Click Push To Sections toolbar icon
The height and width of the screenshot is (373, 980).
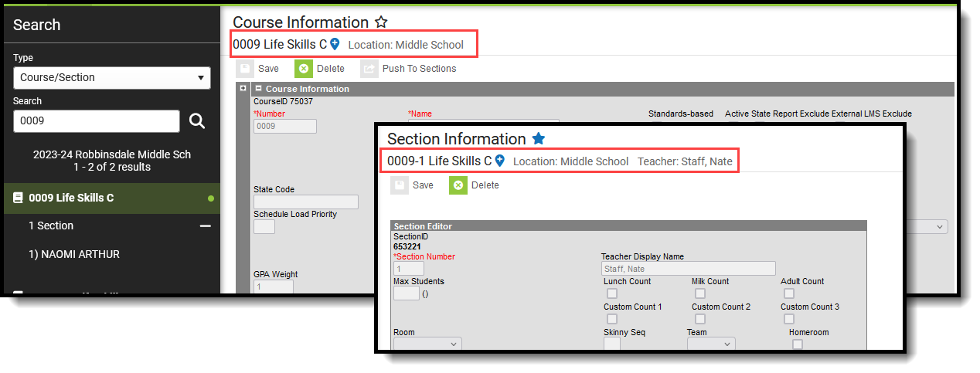369,69
